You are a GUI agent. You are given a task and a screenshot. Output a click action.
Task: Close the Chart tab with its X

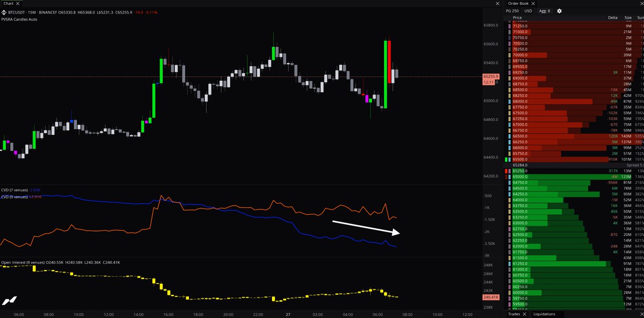pyautogui.click(x=18, y=3)
